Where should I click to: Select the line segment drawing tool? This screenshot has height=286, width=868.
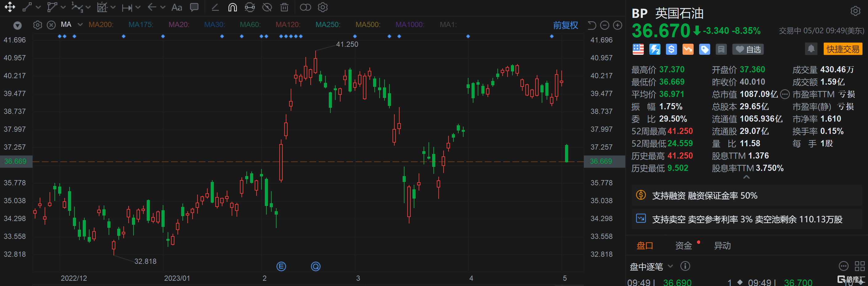click(27, 7)
